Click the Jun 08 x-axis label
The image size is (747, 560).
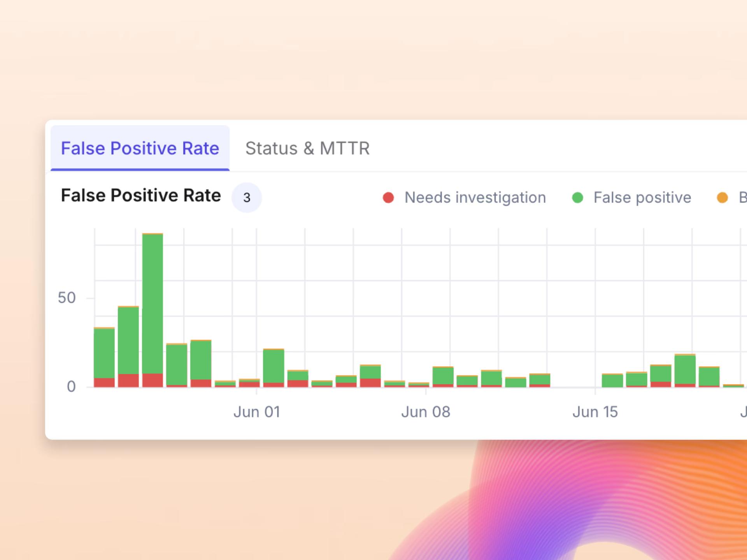[426, 412]
